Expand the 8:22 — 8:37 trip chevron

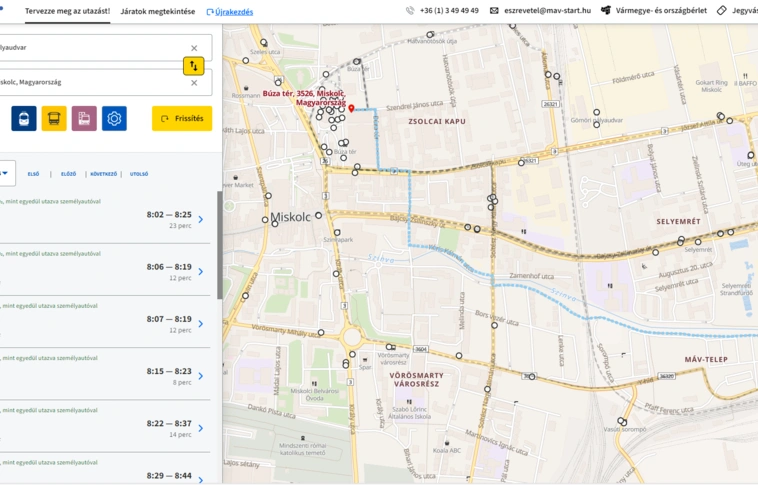200,428
